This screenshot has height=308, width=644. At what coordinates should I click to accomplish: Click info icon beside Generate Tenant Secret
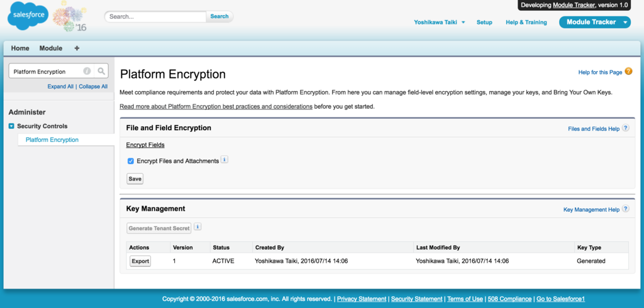[x=197, y=227]
